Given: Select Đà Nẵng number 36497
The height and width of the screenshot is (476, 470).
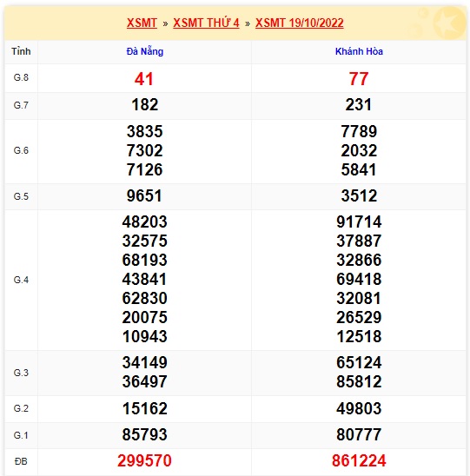Looking at the screenshot, I should (x=145, y=382).
